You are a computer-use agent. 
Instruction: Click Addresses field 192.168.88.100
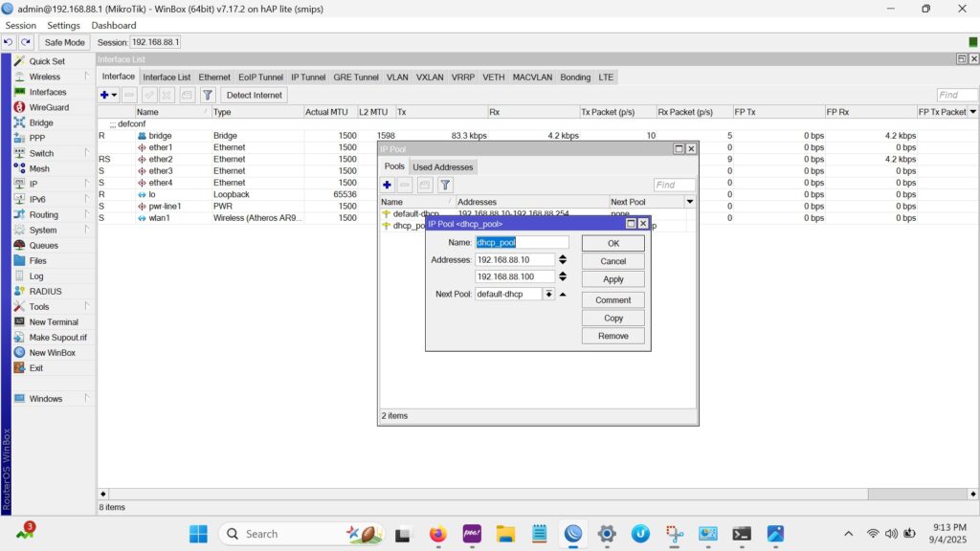(514, 276)
